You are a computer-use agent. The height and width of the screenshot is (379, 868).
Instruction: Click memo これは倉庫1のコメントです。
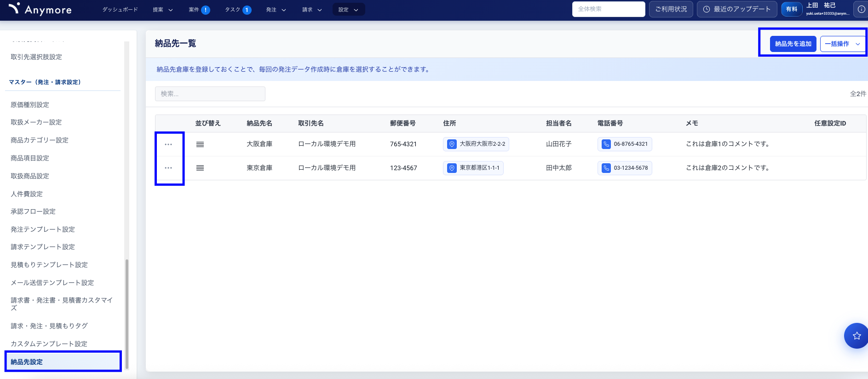(729, 144)
